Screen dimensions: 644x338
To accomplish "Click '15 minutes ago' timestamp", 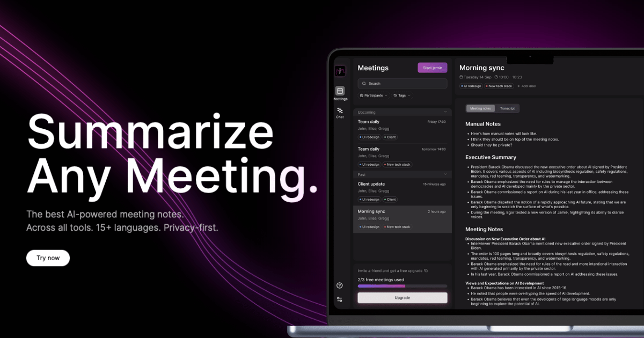I will pos(435,184).
